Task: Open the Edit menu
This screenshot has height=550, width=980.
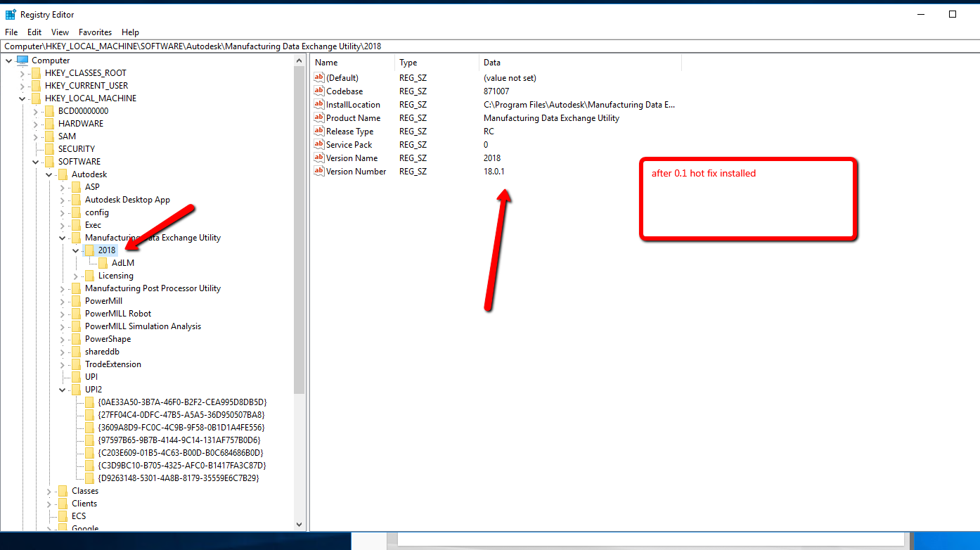Action: click(34, 32)
